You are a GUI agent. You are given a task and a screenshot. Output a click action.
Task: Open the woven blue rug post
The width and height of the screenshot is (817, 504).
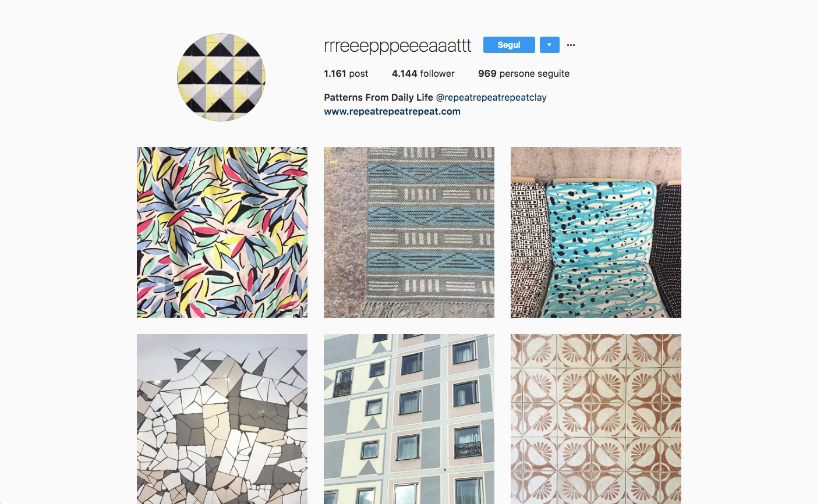409,232
